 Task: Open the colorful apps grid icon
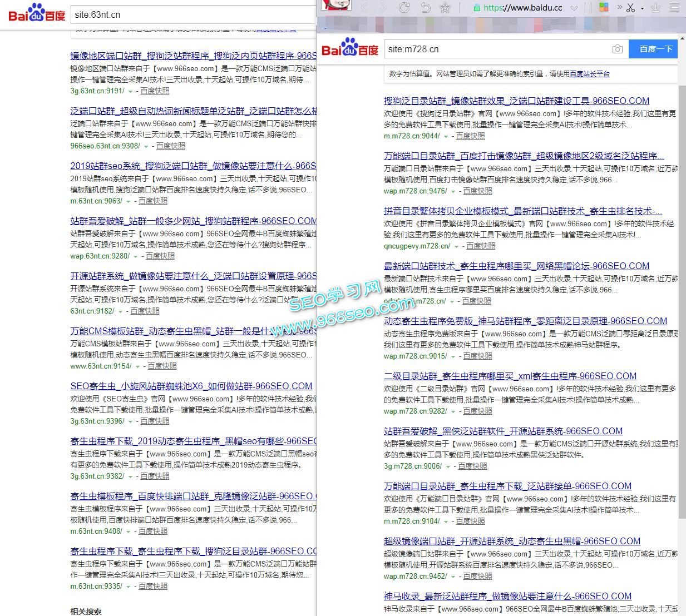point(604,8)
